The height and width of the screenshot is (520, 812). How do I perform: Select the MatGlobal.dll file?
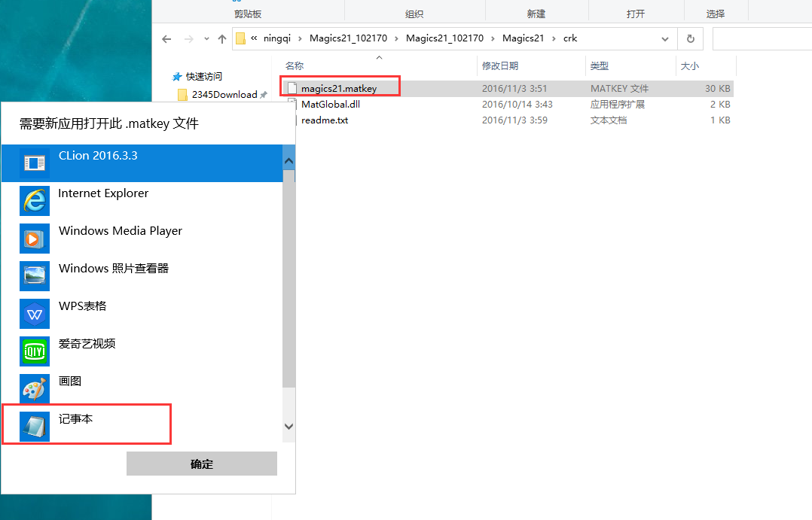pyautogui.click(x=331, y=104)
